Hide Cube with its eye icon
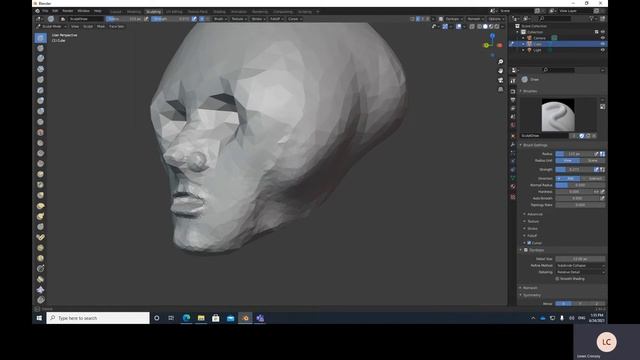Image resolution: width=640 pixels, height=360 pixels. (x=602, y=44)
